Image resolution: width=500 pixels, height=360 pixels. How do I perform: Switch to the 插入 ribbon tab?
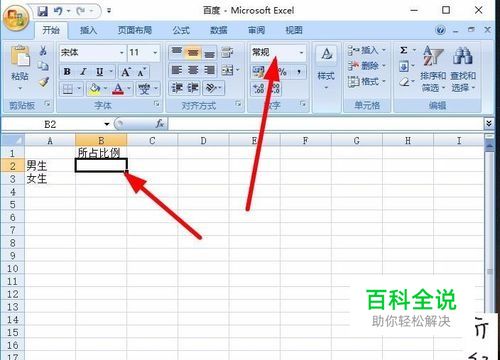pos(88,30)
